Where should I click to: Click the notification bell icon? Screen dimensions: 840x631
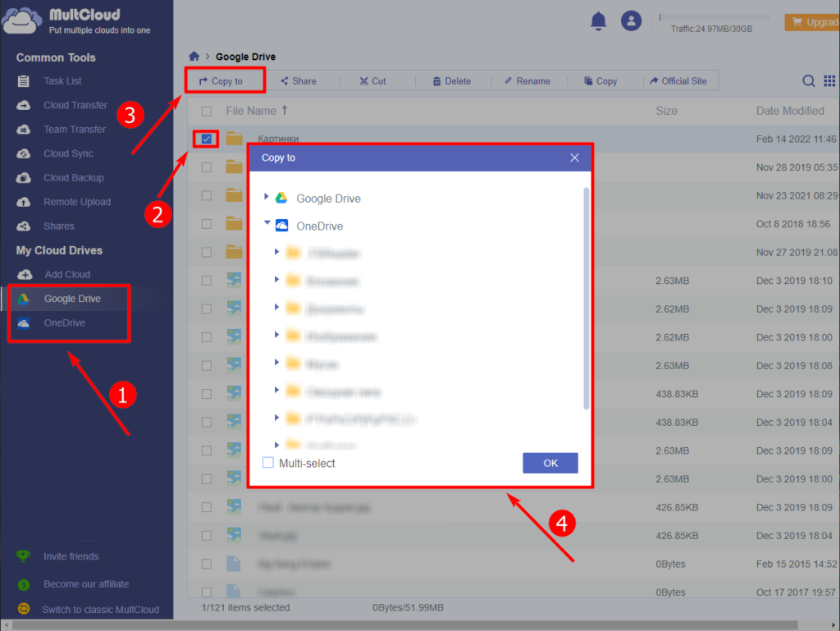598,21
